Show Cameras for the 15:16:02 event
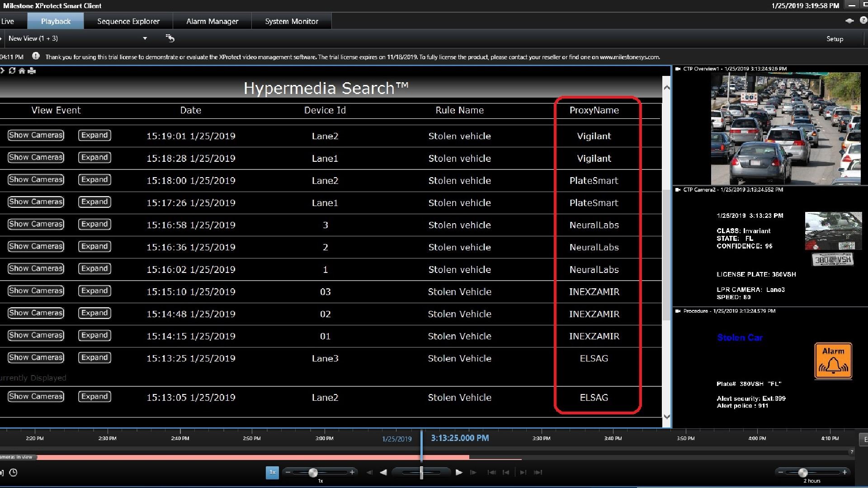The image size is (868, 488). click(x=36, y=268)
